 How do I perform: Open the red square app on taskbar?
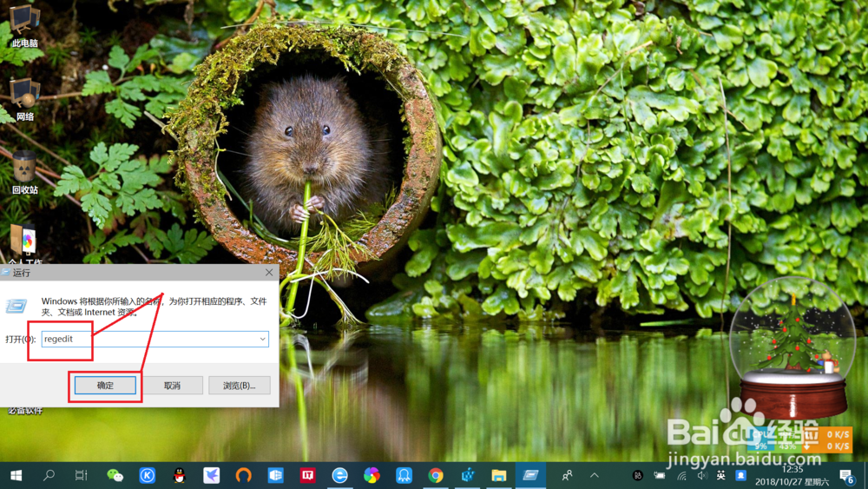coord(308,475)
